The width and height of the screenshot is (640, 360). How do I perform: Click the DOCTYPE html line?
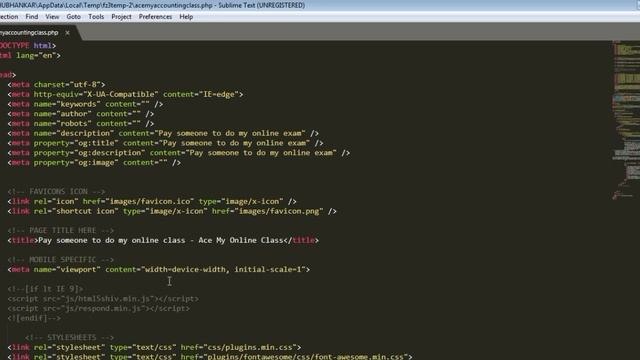pos(28,46)
